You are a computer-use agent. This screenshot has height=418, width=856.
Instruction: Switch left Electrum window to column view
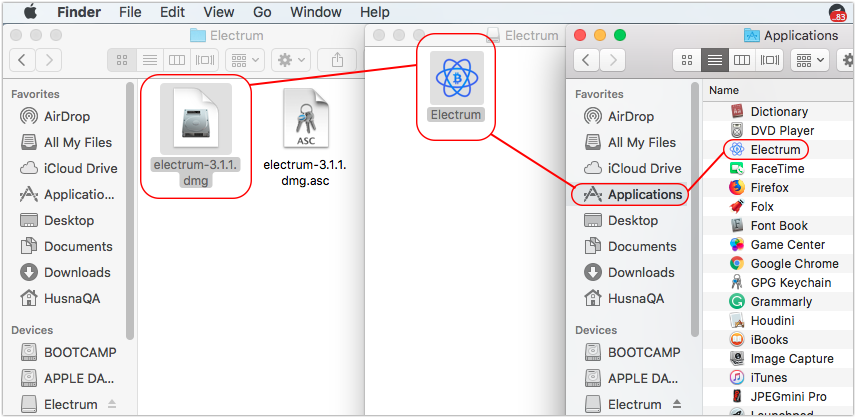tap(177, 59)
